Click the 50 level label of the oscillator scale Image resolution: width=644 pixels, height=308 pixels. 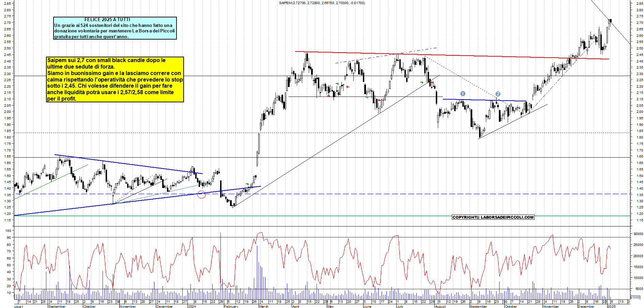coord(9,265)
